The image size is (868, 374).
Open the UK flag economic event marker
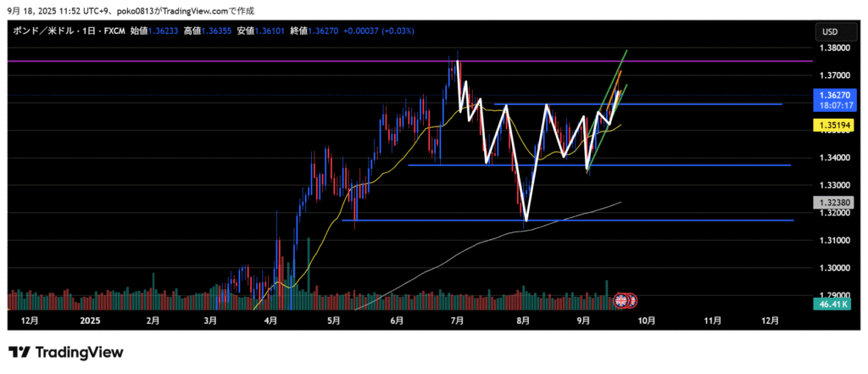[620, 299]
